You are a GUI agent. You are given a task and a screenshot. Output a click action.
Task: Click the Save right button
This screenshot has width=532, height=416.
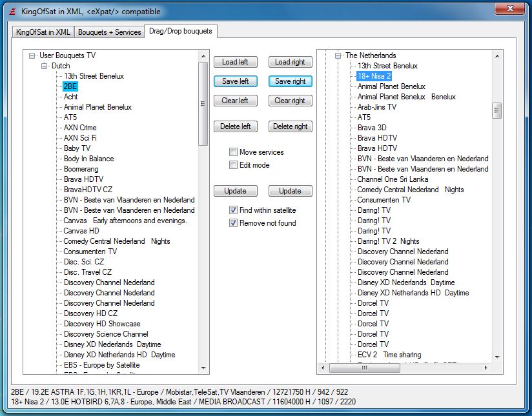tap(290, 81)
